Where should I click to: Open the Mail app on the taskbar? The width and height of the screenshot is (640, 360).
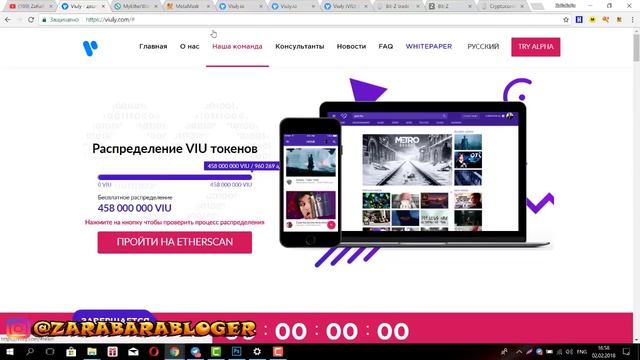tap(133, 351)
